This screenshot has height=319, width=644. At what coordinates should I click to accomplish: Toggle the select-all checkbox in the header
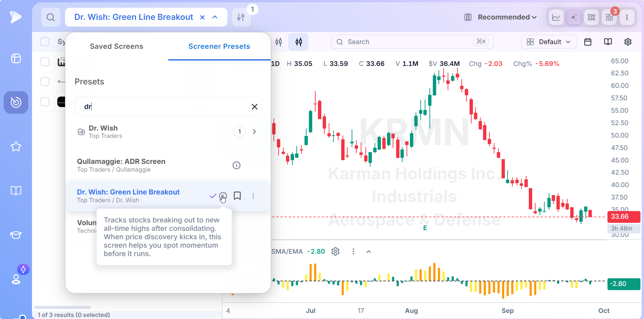coord(45,42)
